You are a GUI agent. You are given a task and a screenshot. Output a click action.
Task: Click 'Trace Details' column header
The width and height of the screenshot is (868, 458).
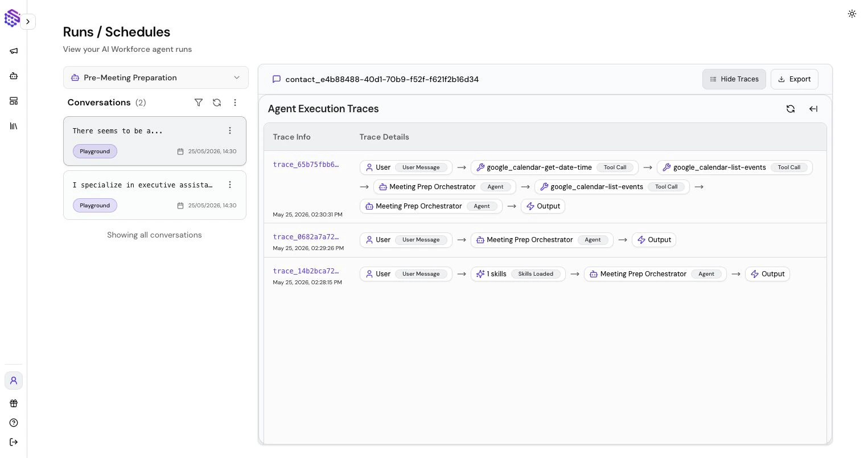384,137
